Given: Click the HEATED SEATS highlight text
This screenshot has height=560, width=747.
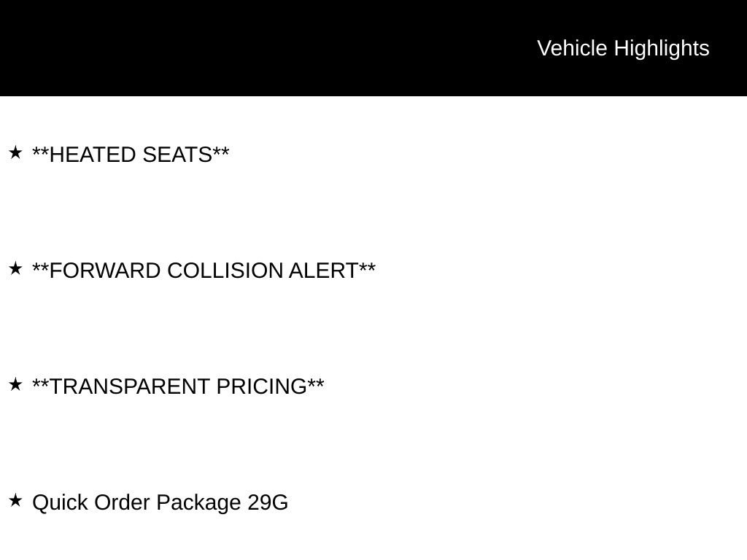Looking at the screenshot, I should (x=131, y=155).
